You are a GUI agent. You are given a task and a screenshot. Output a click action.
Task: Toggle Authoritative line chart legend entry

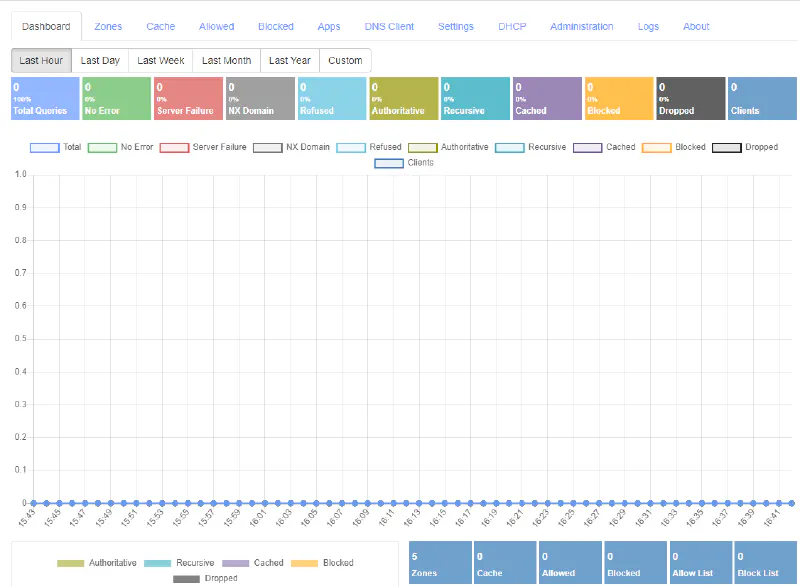(448, 147)
